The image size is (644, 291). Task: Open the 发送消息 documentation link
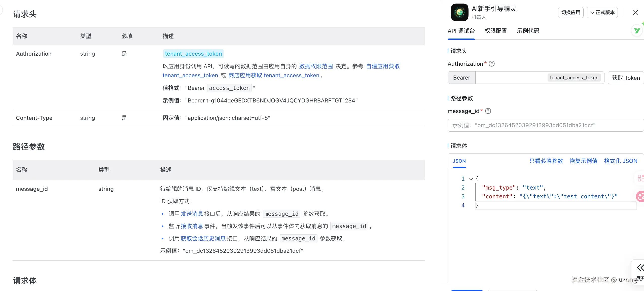192,214
